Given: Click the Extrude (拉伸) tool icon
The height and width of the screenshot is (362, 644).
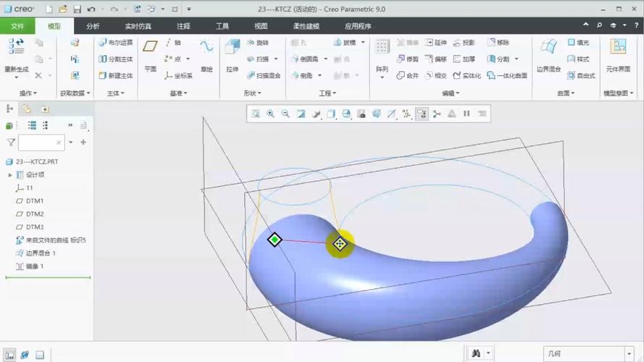Looking at the screenshot, I should pos(232,53).
